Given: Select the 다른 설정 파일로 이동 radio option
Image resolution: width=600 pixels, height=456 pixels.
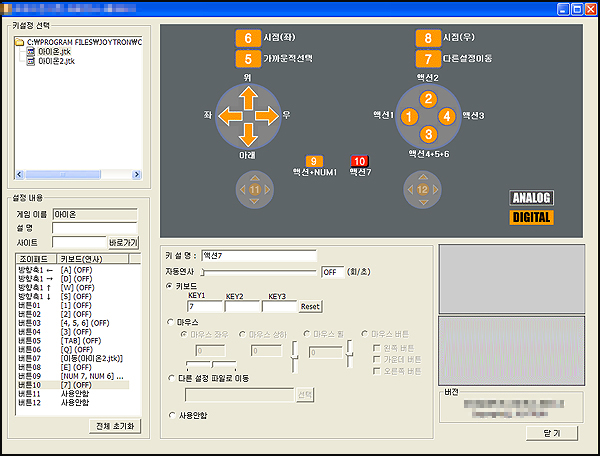Looking at the screenshot, I should pyautogui.click(x=169, y=381).
